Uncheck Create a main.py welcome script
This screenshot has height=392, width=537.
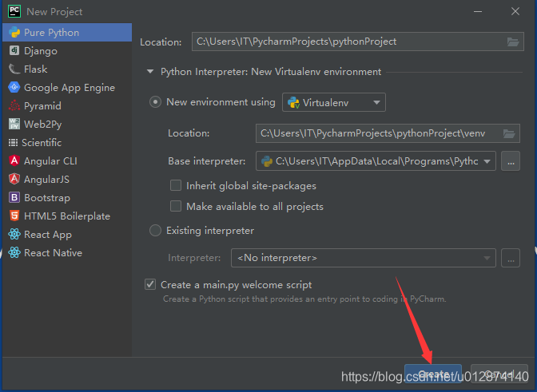150,284
